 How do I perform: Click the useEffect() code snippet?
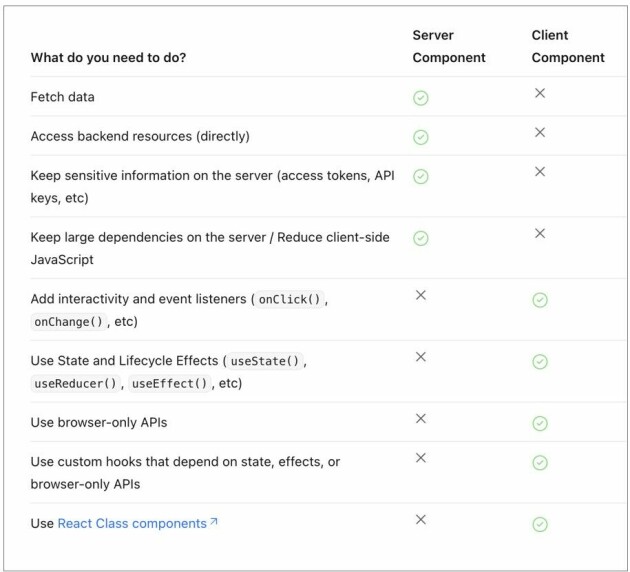(x=169, y=384)
